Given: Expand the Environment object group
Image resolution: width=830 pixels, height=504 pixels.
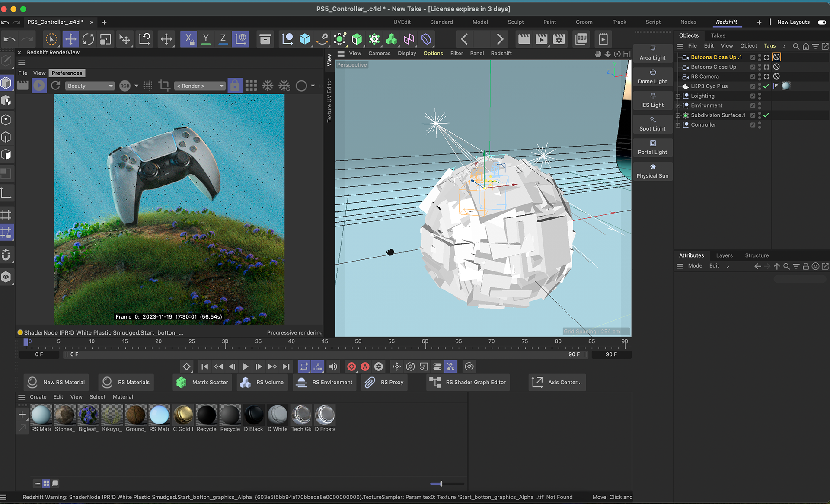Looking at the screenshot, I should pyautogui.click(x=678, y=105).
